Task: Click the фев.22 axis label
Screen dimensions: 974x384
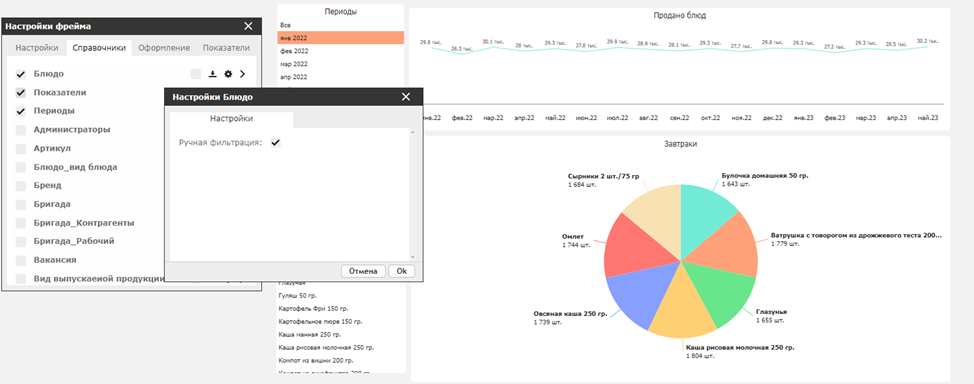Action: click(462, 117)
